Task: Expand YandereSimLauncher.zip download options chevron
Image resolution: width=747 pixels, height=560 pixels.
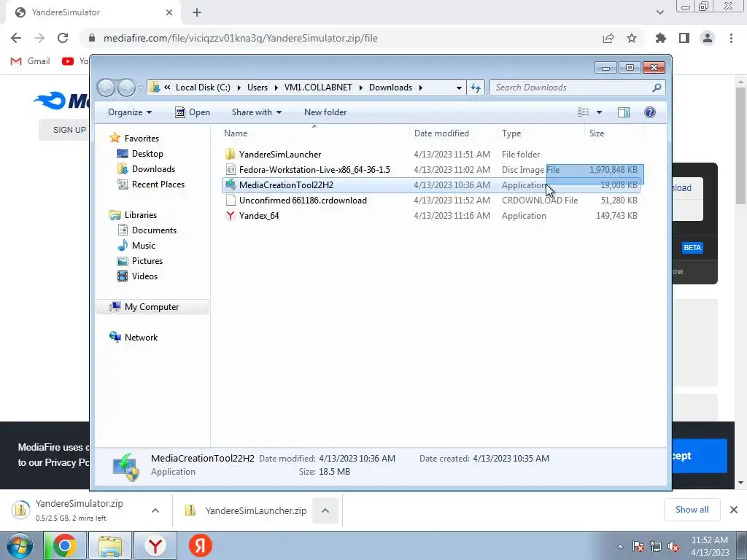Action: (x=325, y=510)
